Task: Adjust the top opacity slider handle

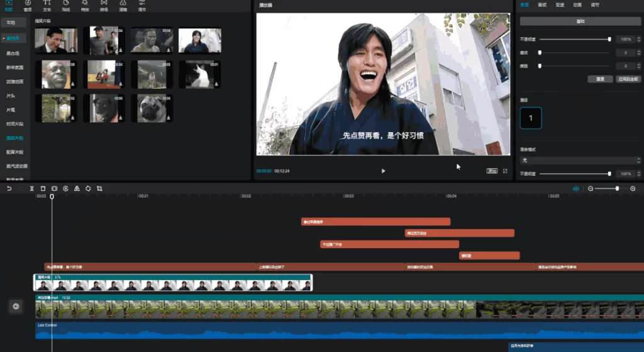Action: (x=609, y=39)
